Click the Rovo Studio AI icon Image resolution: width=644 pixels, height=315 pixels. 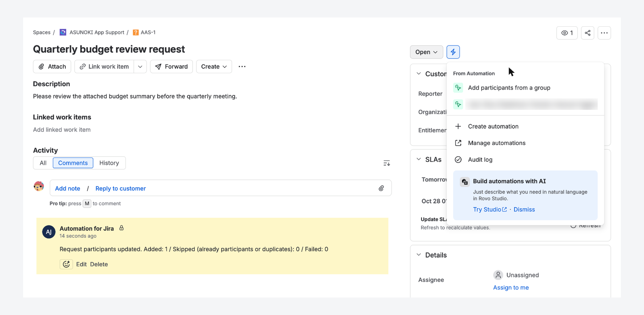click(x=464, y=182)
